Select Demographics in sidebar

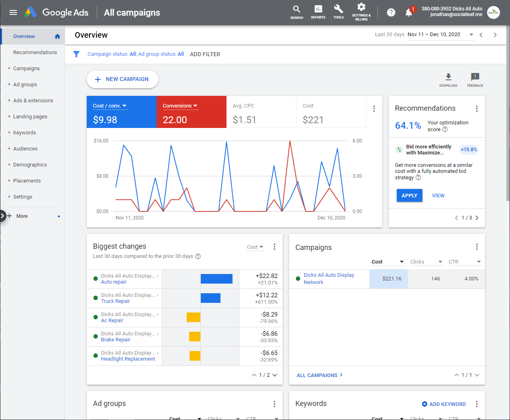click(x=30, y=165)
